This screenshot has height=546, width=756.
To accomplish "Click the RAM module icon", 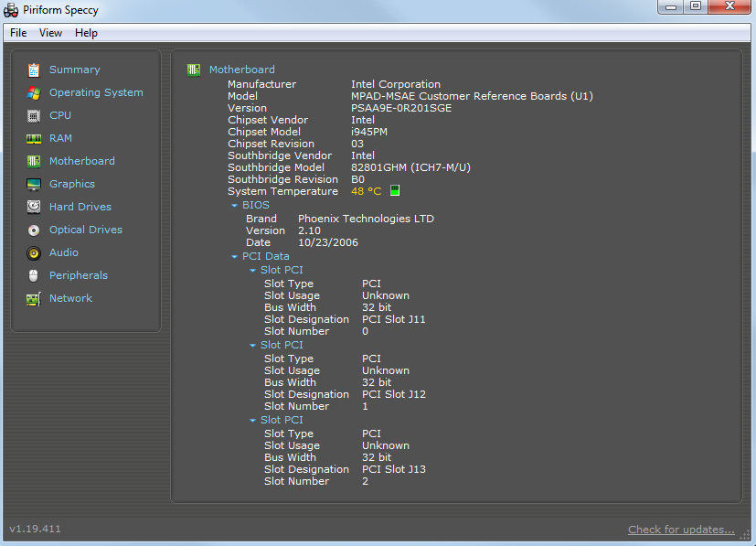I will point(34,139).
